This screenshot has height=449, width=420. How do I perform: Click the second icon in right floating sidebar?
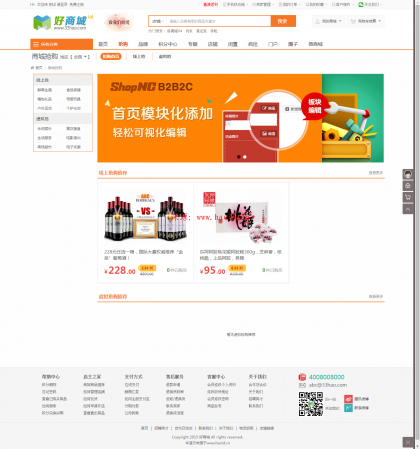click(x=408, y=186)
